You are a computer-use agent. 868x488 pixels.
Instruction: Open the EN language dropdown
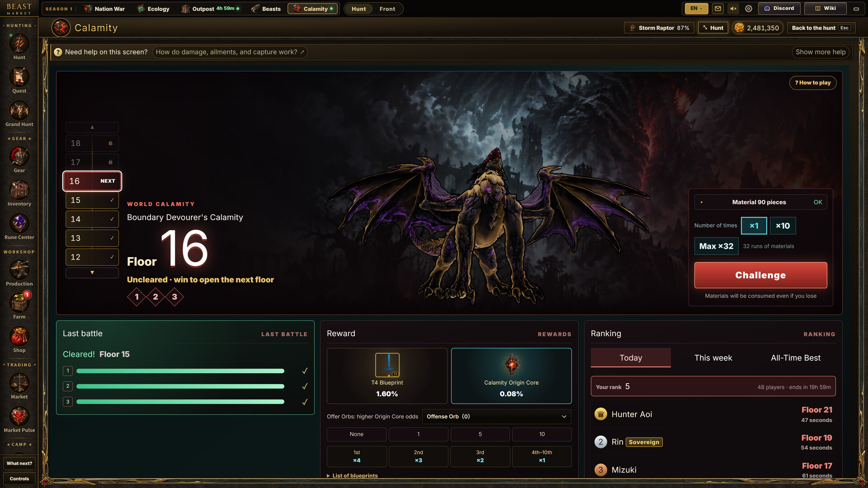pyautogui.click(x=697, y=9)
